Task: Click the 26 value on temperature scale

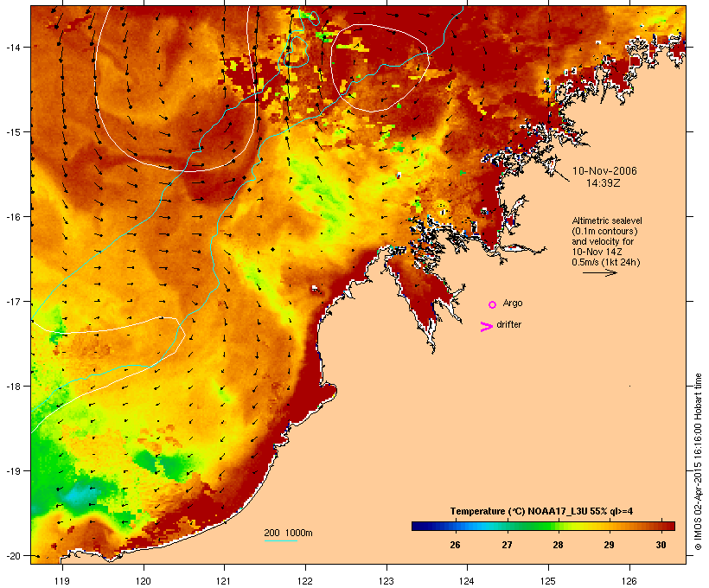Action: pos(455,545)
